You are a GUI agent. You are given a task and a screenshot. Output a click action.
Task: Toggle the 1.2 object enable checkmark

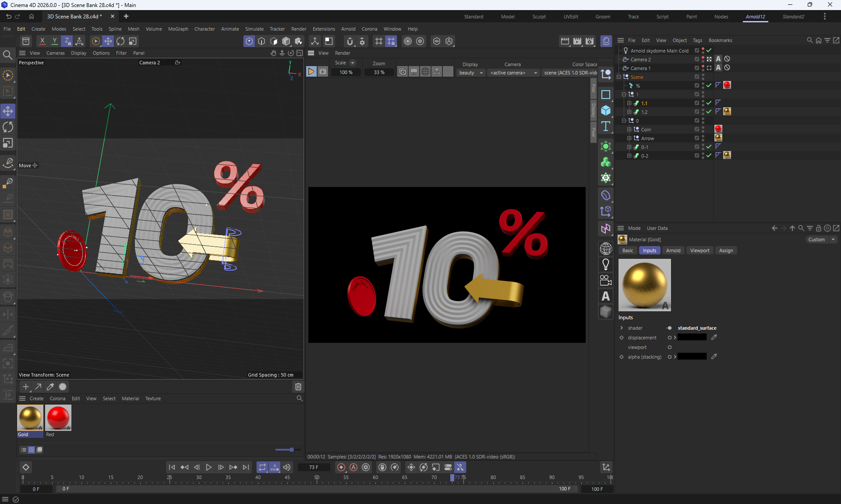pyautogui.click(x=709, y=112)
